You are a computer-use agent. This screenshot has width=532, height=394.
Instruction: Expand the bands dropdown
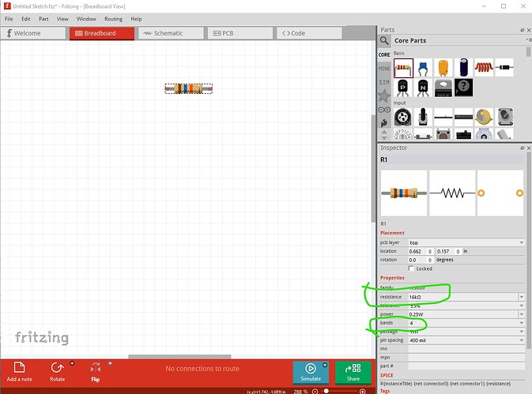521,323
